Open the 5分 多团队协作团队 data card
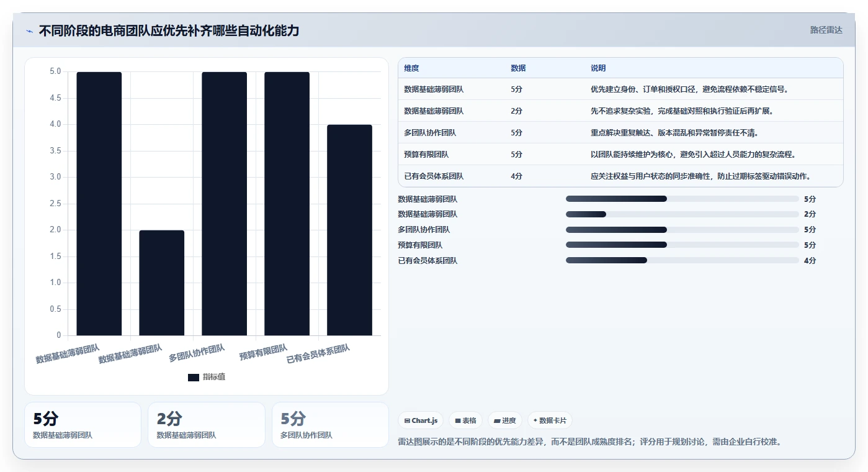The width and height of the screenshot is (868, 472). point(330,425)
